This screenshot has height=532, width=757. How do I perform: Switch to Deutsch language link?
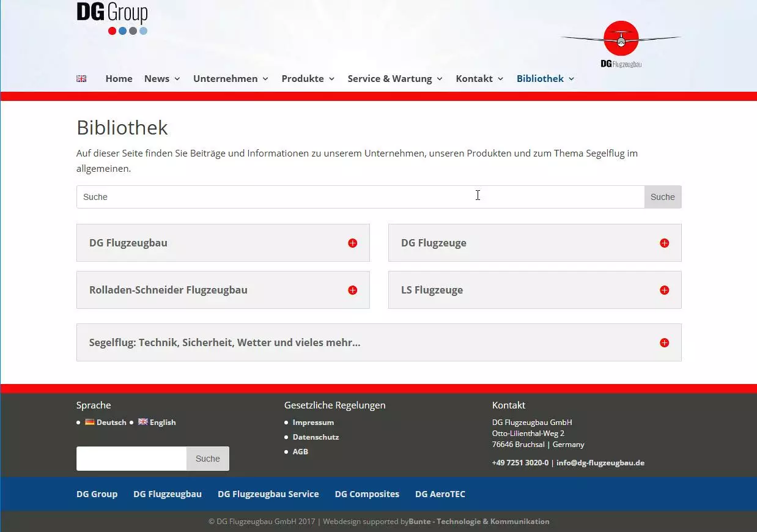(111, 423)
